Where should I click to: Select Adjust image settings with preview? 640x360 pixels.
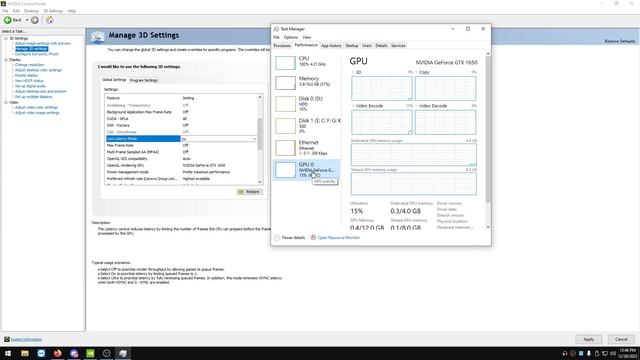pos(43,43)
